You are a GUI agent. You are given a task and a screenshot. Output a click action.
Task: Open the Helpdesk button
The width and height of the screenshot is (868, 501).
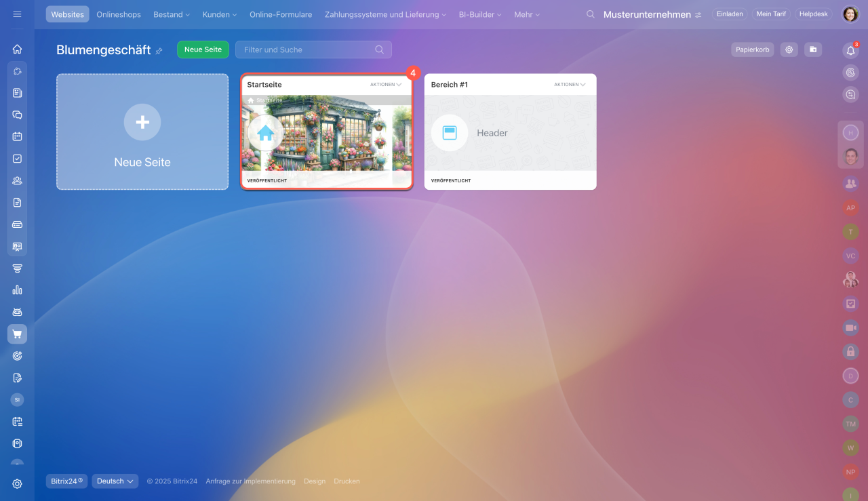(x=814, y=14)
